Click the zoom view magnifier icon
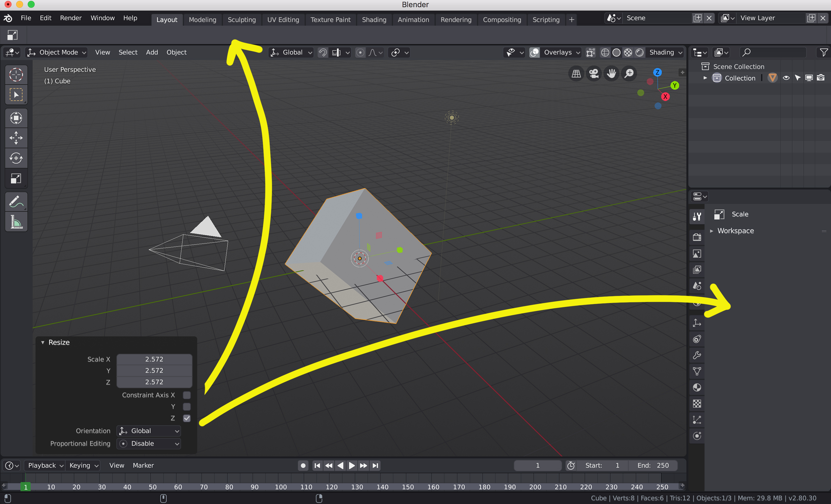 (x=629, y=73)
